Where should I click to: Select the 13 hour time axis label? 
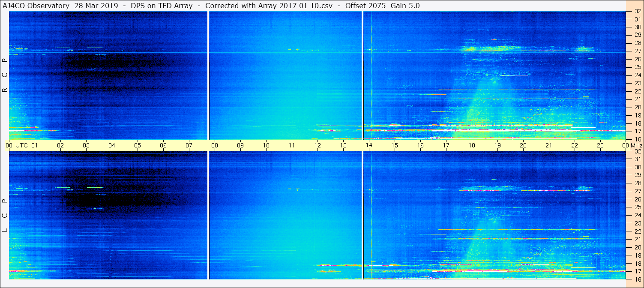pos(343,145)
